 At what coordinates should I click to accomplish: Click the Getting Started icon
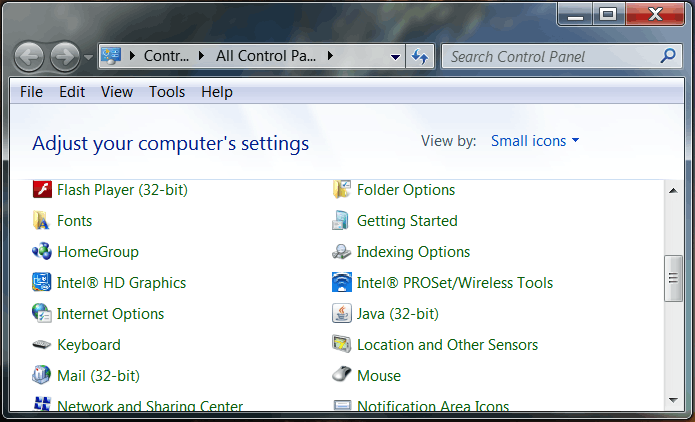(x=341, y=221)
